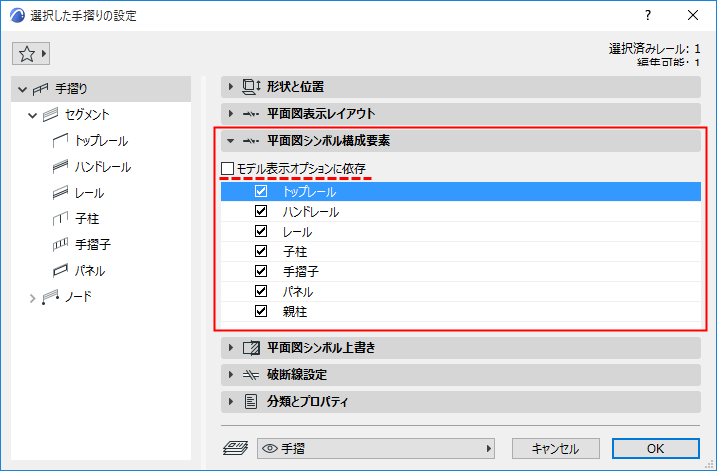Click the 平面図シンボル上書き panel icon
The width and height of the screenshot is (717, 471).
pyautogui.click(x=251, y=348)
